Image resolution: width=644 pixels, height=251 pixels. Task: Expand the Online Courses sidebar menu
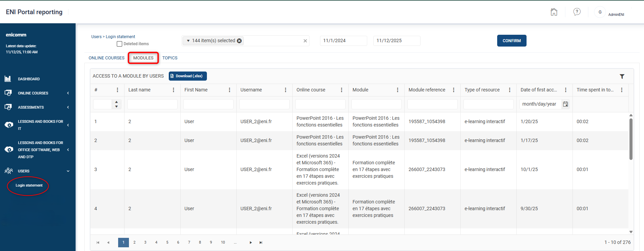point(68,93)
